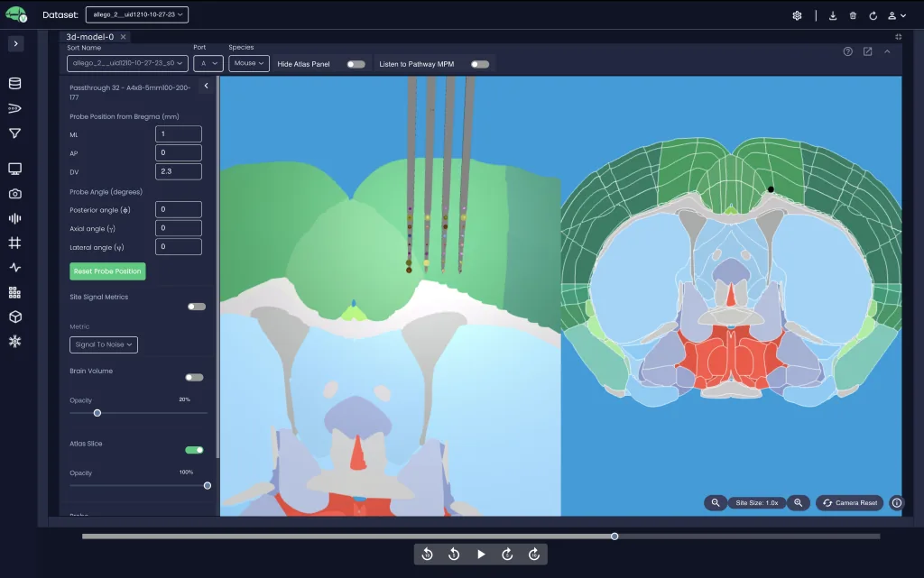Image resolution: width=924 pixels, height=578 pixels.
Task: Select the filter funnel icon in the sidebar
Action: [15, 133]
